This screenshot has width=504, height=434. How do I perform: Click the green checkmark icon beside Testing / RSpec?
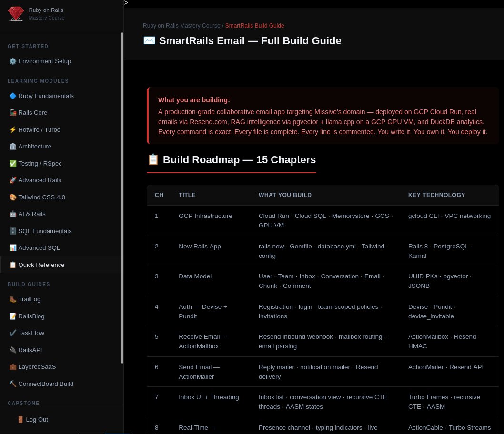coord(13,163)
